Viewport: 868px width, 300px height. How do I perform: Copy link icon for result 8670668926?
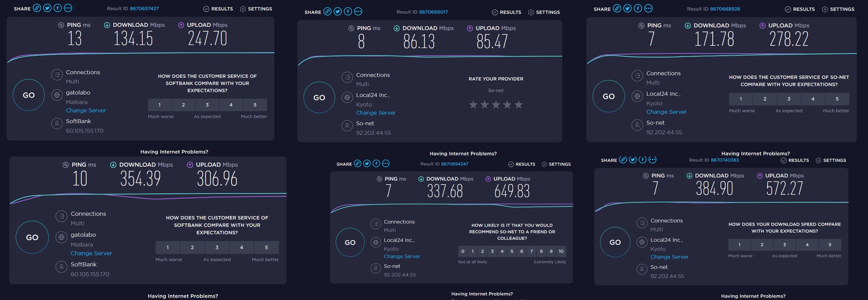point(616,8)
